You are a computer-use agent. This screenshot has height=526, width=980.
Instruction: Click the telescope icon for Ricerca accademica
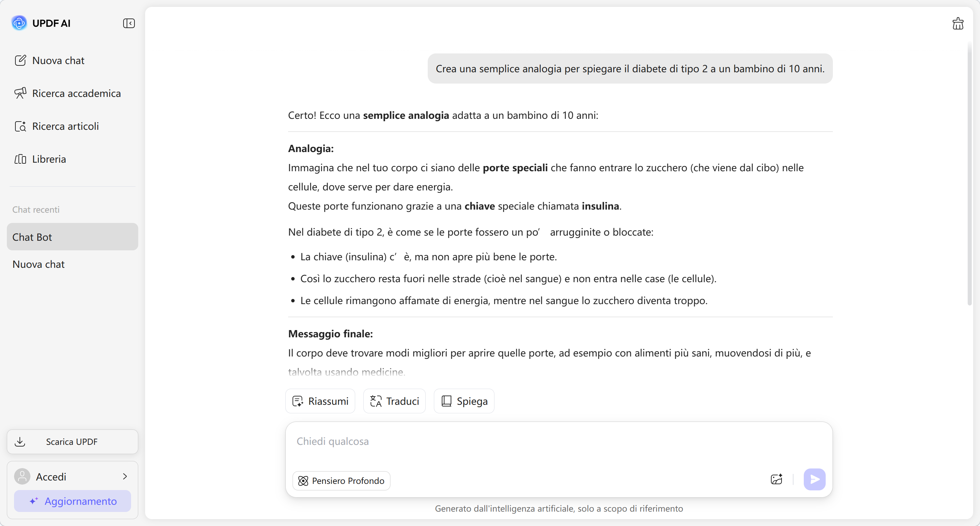pyautogui.click(x=20, y=93)
